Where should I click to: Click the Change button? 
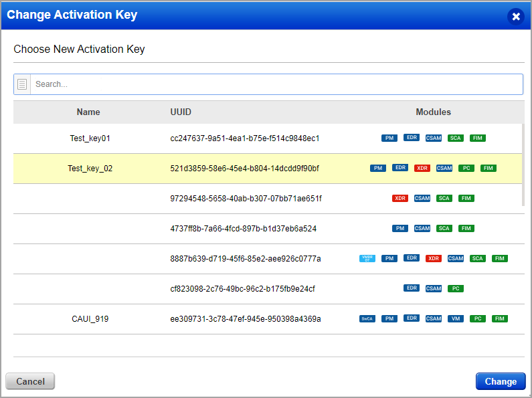click(501, 381)
